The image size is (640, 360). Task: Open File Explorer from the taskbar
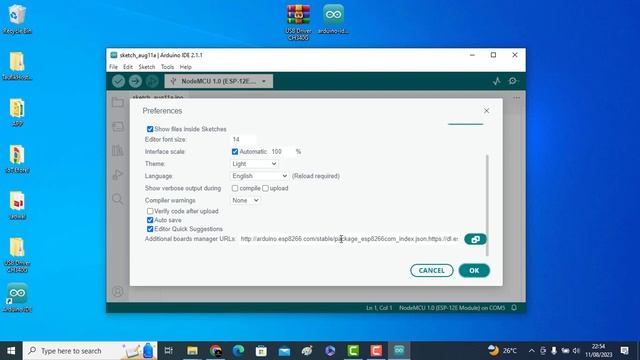[x=192, y=351]
